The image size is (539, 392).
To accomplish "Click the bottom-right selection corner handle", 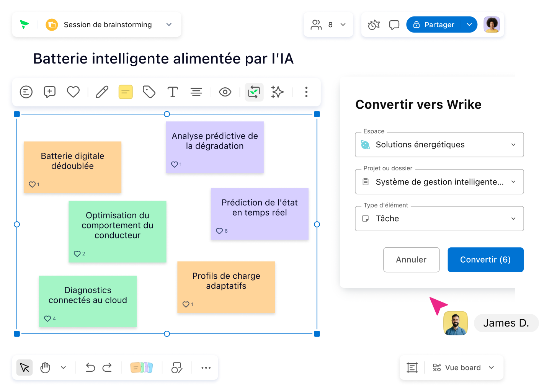I will (x=317, y=334).
